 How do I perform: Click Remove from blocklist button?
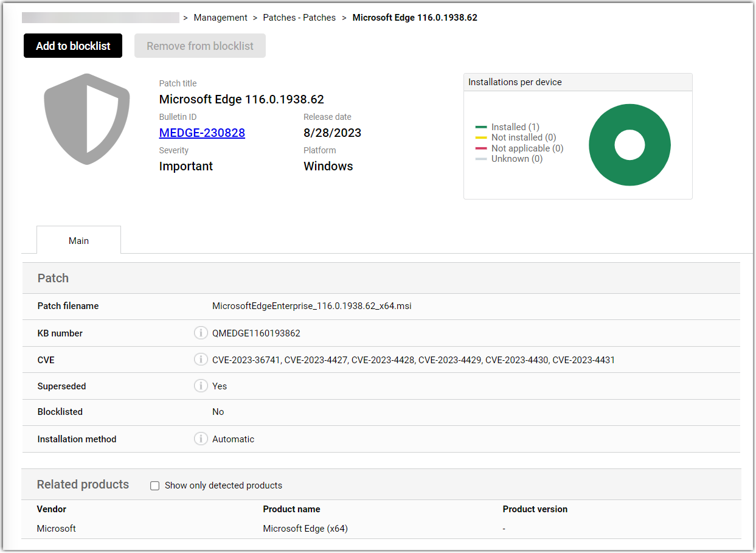pos(200,46)
